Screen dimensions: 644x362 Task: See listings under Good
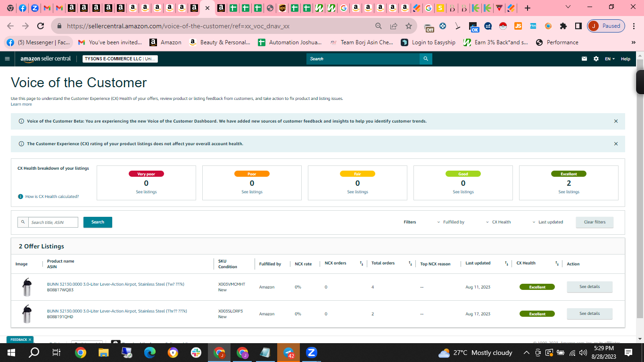tap(463, 192)
